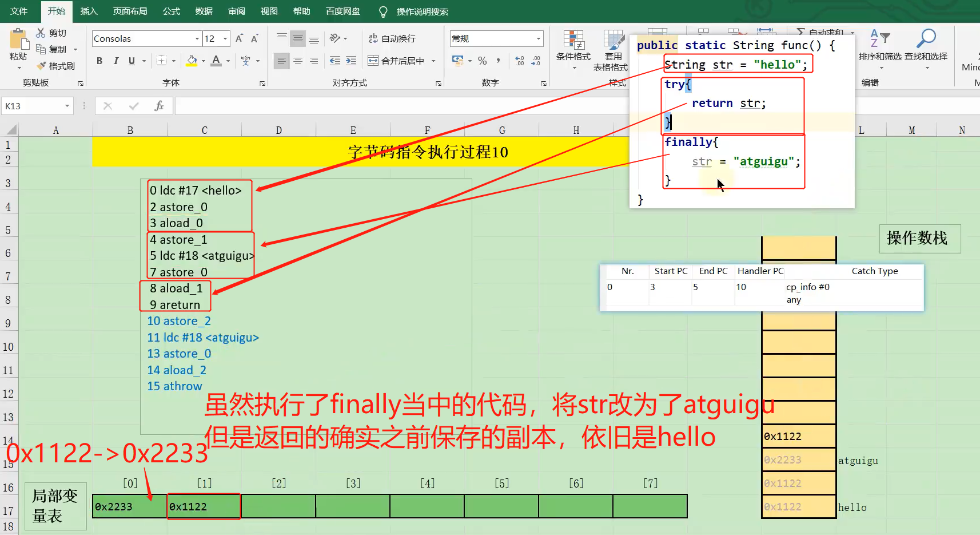Apply the red font color A
Screen dimensions: 980x535
click(216, 61)
